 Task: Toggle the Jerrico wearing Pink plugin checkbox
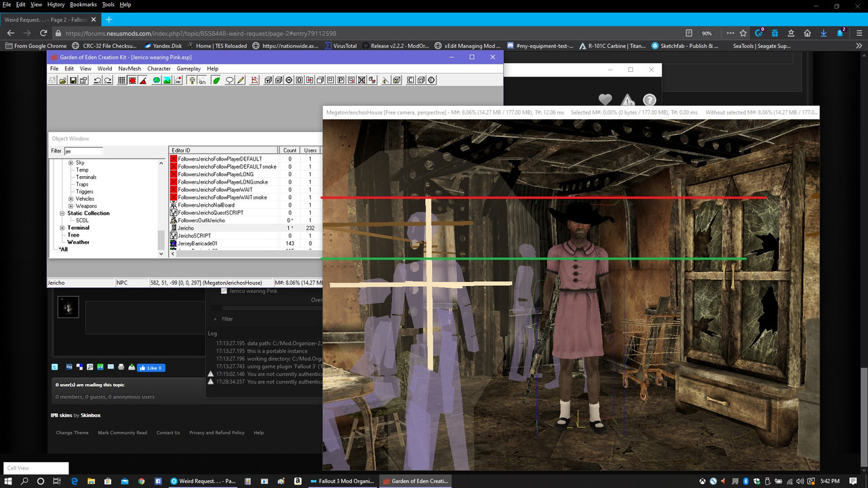coord(224,291)
